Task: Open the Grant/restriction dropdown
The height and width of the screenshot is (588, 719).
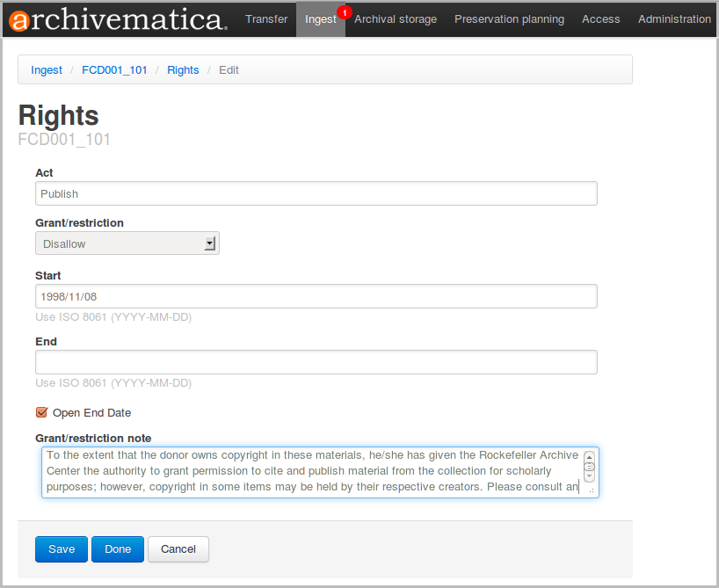Action: tap(127, 243)
